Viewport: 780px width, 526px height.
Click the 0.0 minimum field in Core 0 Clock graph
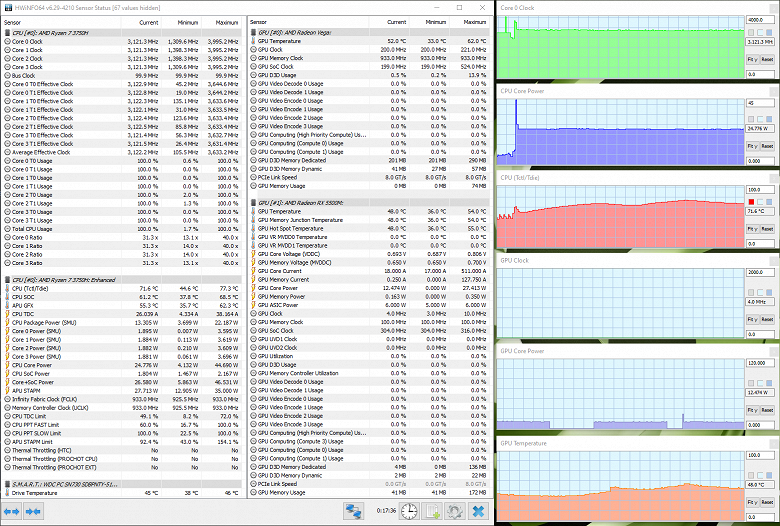(760, 74)
